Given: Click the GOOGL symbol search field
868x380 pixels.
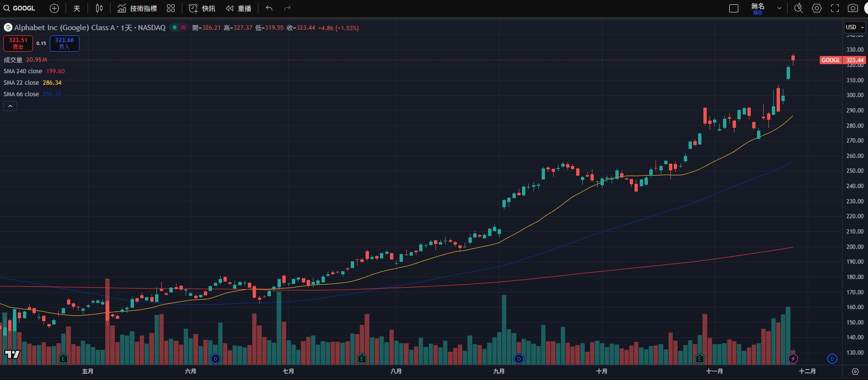Looking at the screenshot, I should (x=20, y=8).
